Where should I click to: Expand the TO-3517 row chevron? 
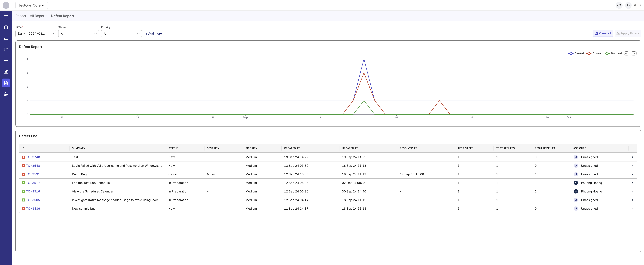632,183
